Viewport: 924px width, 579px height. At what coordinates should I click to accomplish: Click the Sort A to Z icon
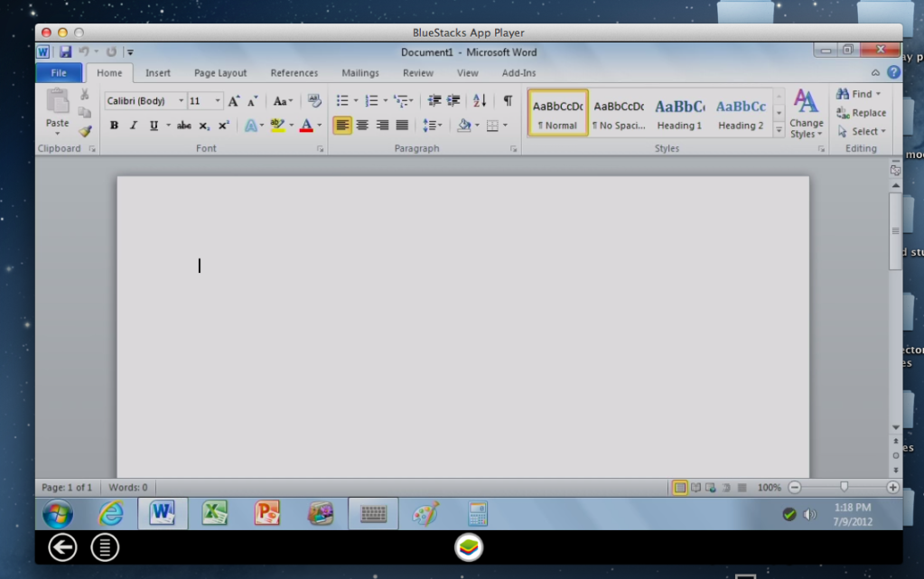(480, 101)
